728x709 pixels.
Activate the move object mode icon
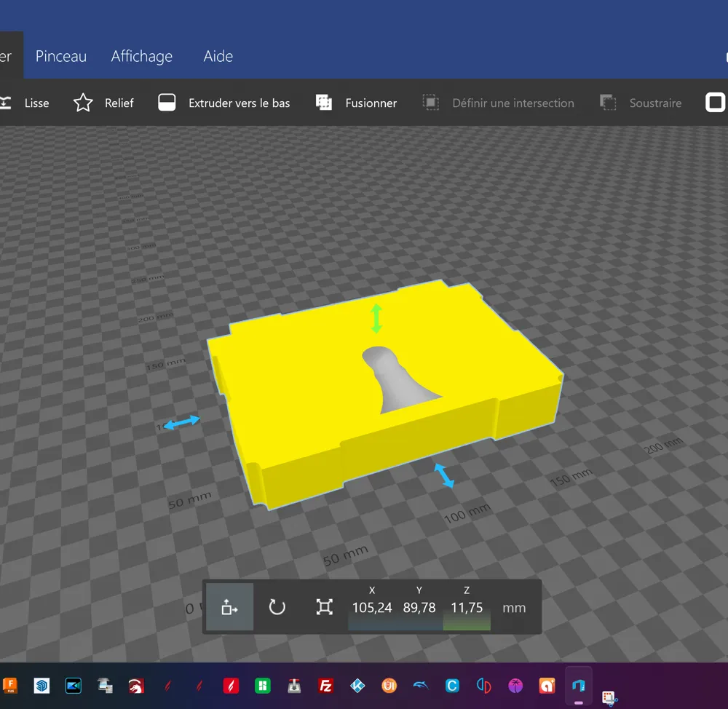coord(230,607)
